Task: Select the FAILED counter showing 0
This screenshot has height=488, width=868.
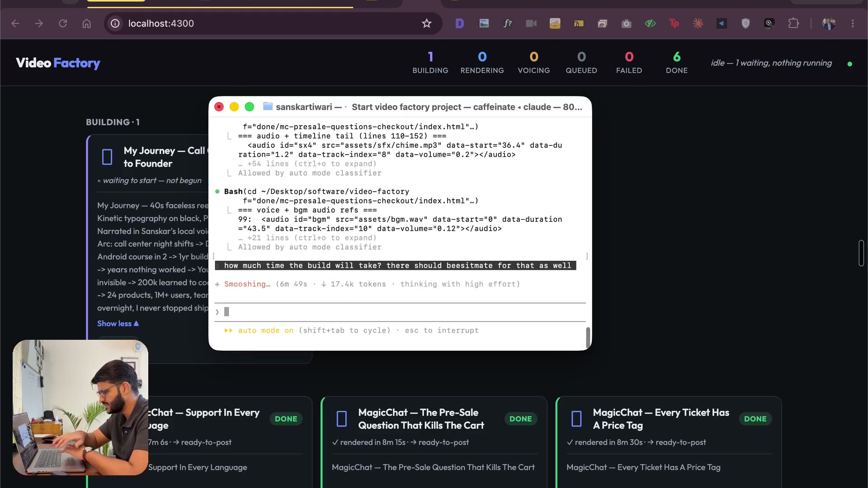Action: [629, 62]
